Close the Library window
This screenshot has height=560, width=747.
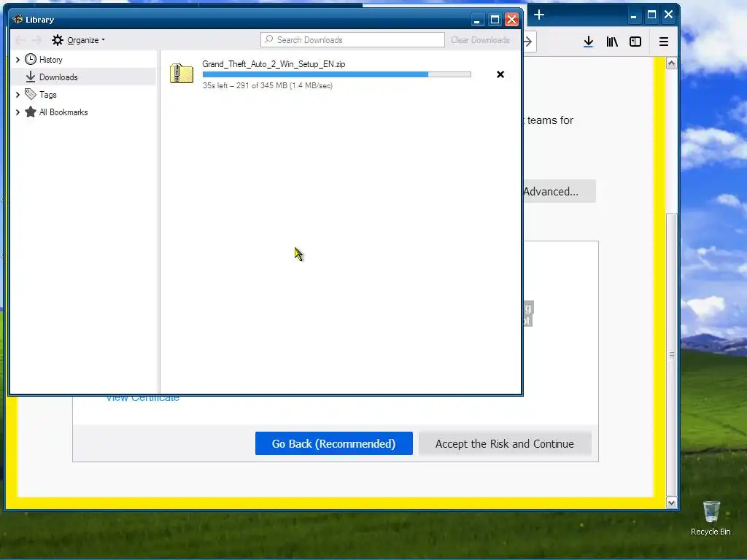point(511,20)
